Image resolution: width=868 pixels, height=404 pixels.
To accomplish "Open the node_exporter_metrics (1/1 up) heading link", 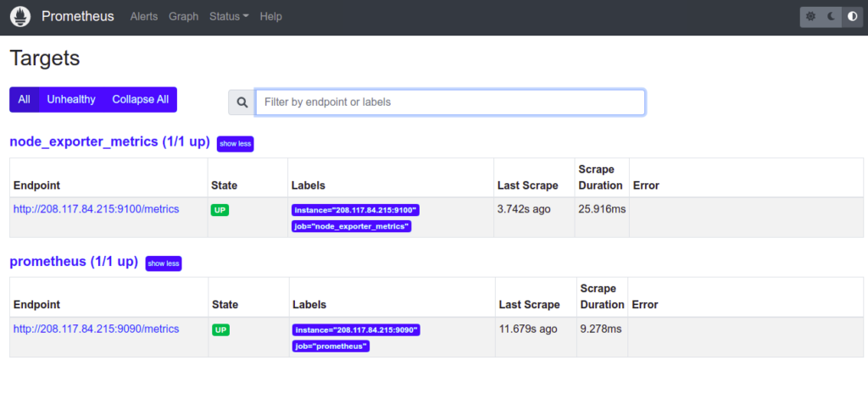I will 109,141.
